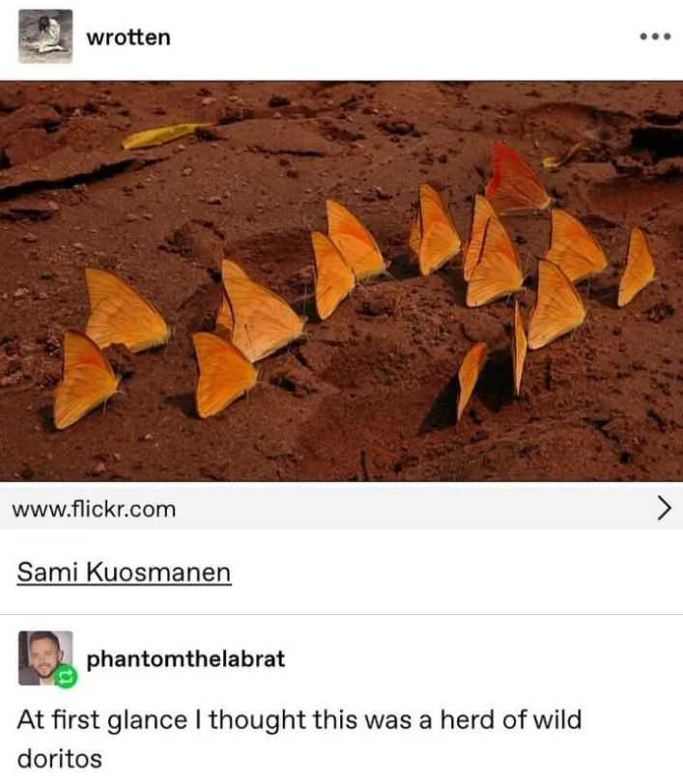Click the divider line above the reblog comment
This screenshot has width=683, height=784.
341,614
